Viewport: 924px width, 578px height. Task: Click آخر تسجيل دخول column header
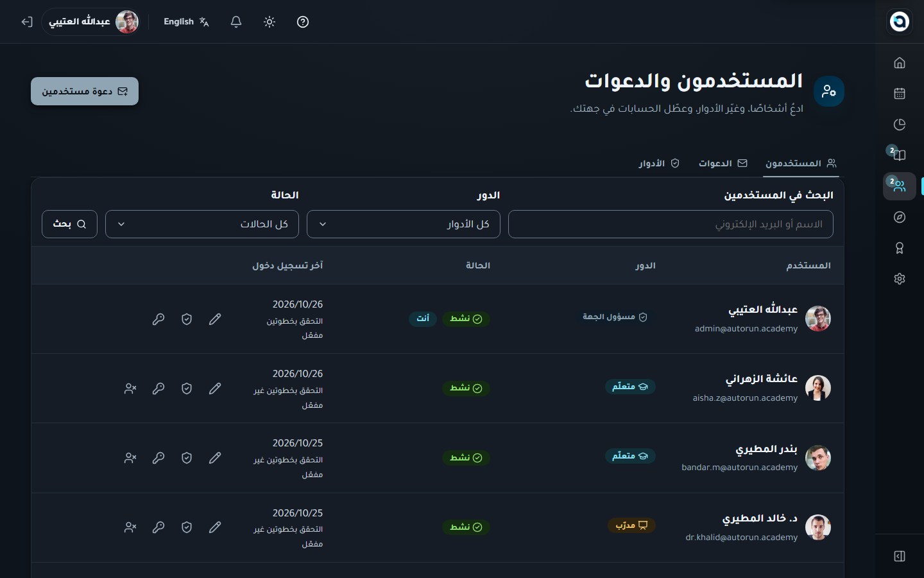coord(287,265)
